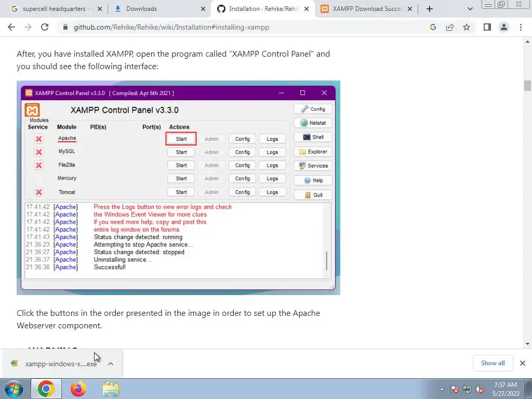This screenshot has height=399, width=532.
Task: Click Show all downloads
Action: pyautogui.click(x=493, y=363)
